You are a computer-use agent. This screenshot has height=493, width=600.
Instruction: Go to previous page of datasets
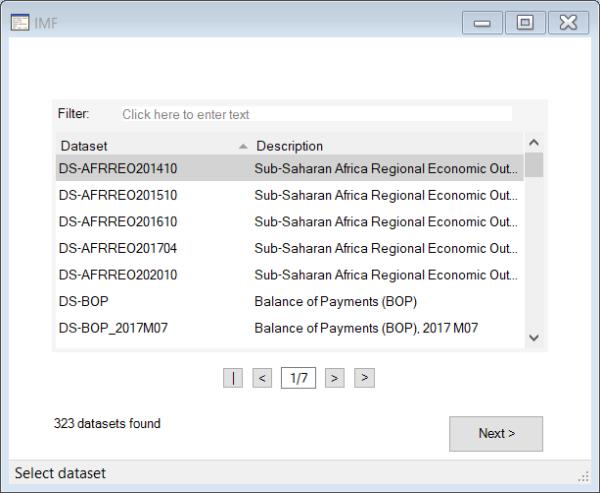tap(263, 377)
